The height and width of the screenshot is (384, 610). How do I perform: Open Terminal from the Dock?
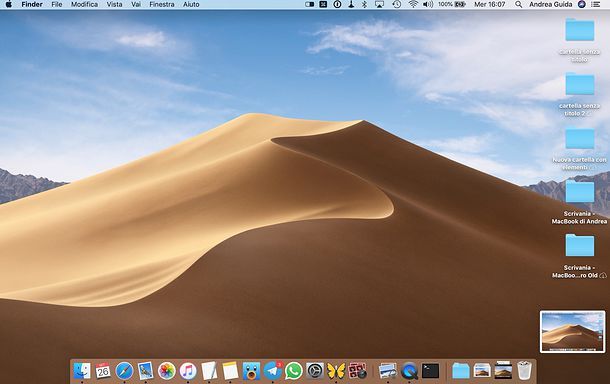pyautogui.click(x=431, y=371)
